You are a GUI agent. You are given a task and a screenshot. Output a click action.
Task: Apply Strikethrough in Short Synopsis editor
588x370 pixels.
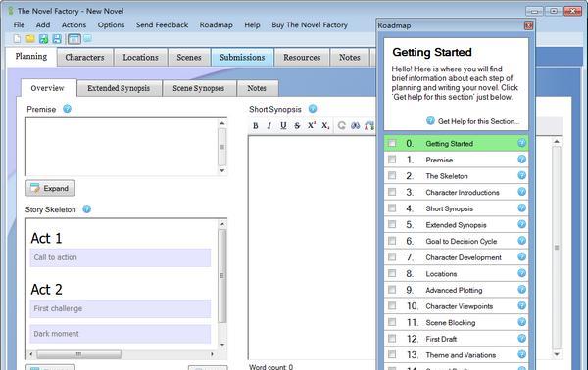tap(297, 126)
